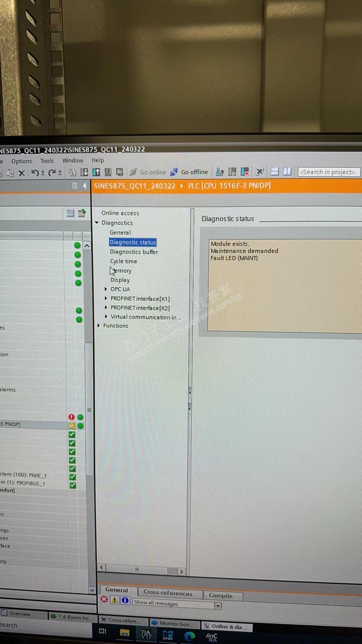The width and height of the screenshot is (362, 644).
Task: Click the red error status icon in project tree
Action: (x=71, y=417)
